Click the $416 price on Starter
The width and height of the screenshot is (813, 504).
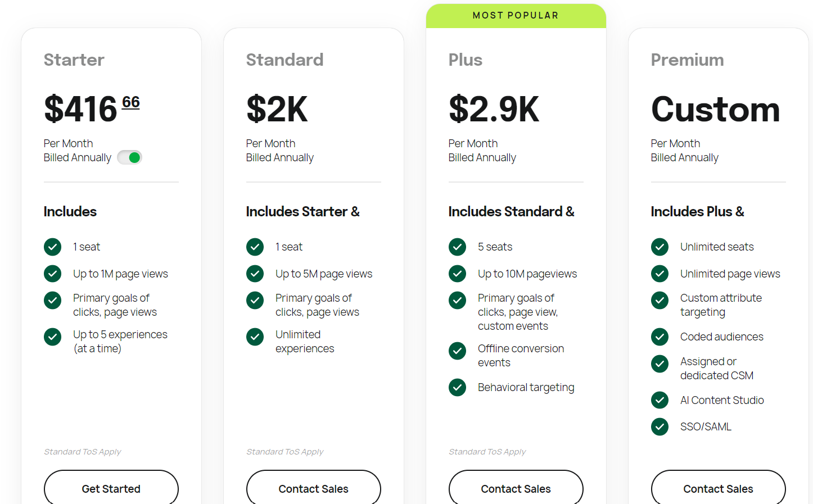(x=81, y=109)
